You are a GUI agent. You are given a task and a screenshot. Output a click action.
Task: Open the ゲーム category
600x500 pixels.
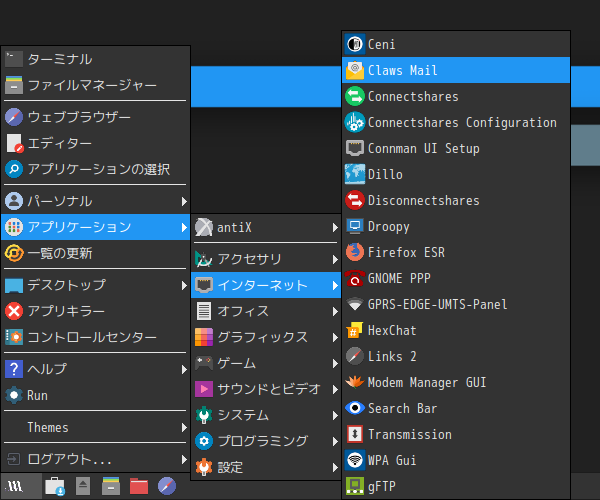pyautogui.click(x=266, y=363)
